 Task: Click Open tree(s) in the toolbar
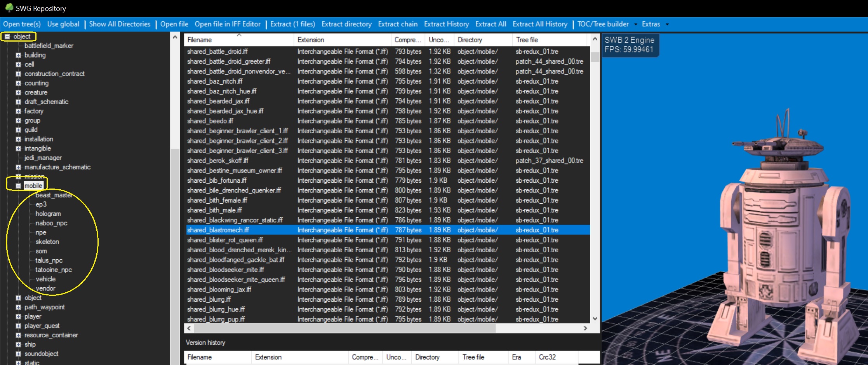tap(22, 24)
